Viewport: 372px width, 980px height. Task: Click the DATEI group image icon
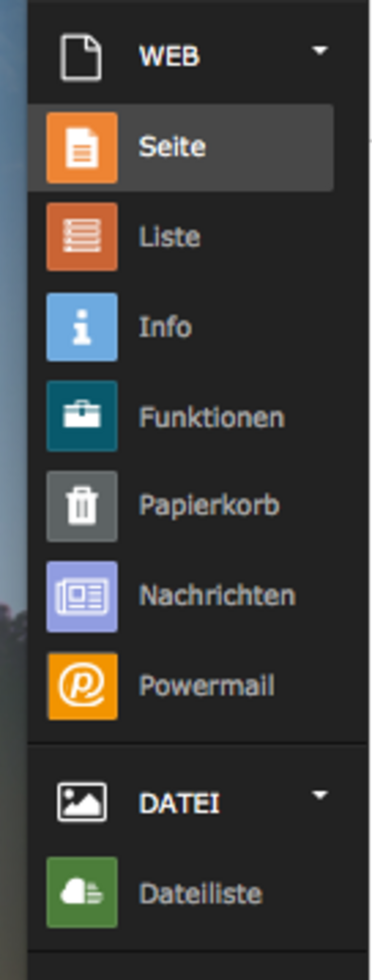pos(82,802)
